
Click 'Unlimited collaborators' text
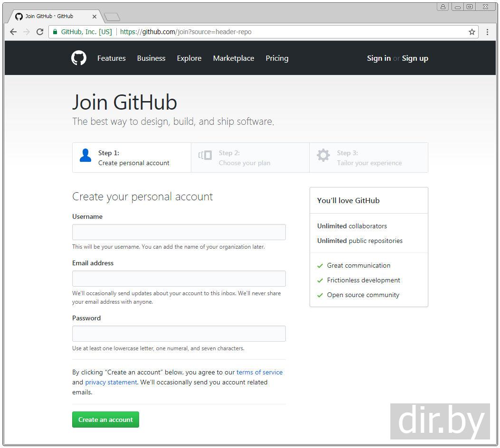pos(352,226)
